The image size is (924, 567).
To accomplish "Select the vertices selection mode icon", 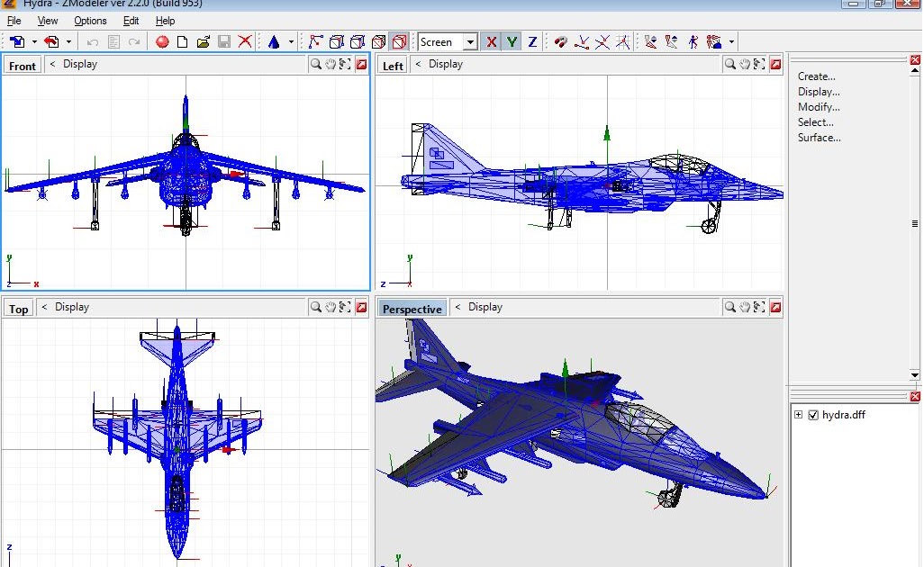I will [x=336, y=41].
